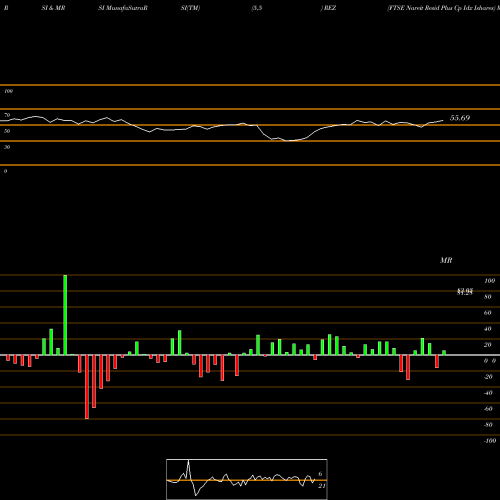This screenshot has height=500, width=500.
Task: Click the MR axis label 60
Action: [x=488, y=313]
